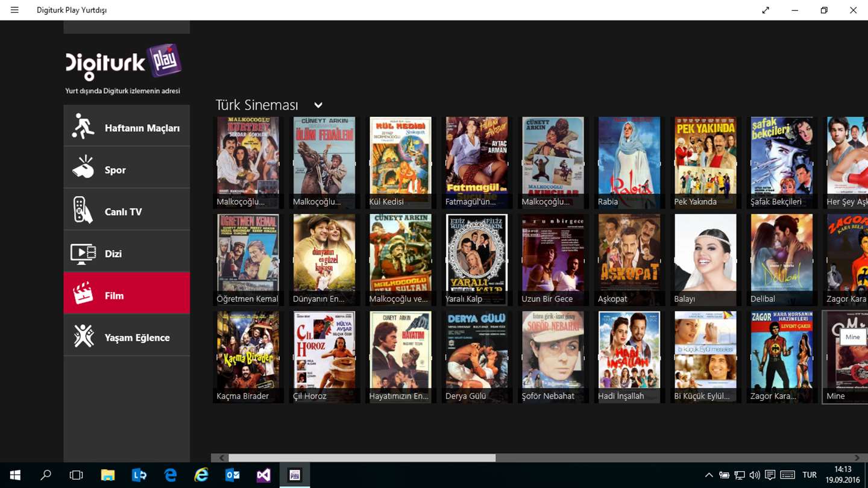Switch to the Canlı TV section
Viewport: 868px width, 488px height.
pos(127,210)
